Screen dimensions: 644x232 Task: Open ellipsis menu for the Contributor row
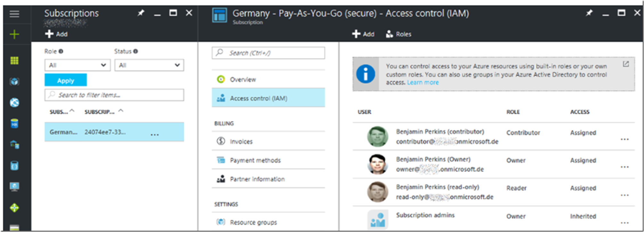(624, 139)
